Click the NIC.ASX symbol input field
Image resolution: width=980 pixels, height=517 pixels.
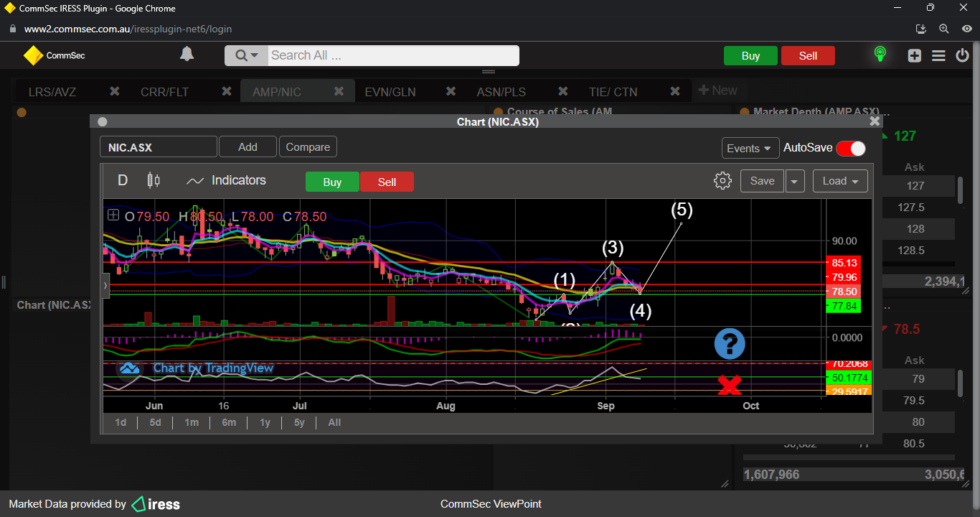point(158,147)
